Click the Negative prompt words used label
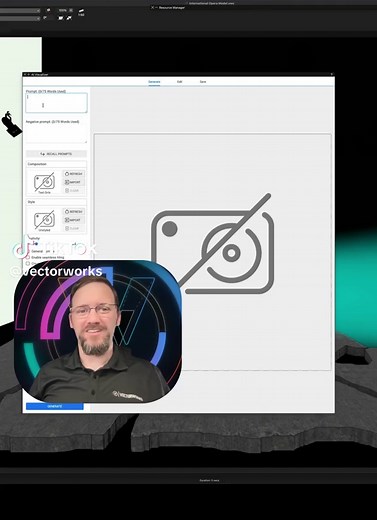 click(52, 122)
